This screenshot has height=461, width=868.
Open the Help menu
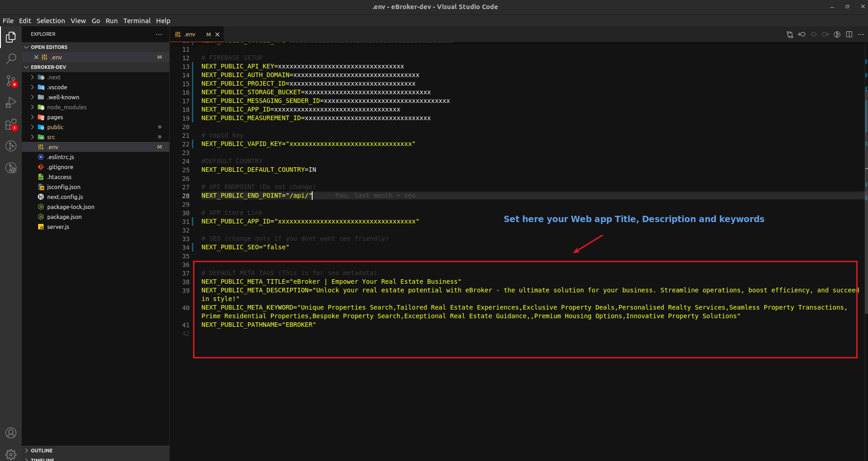163,21
